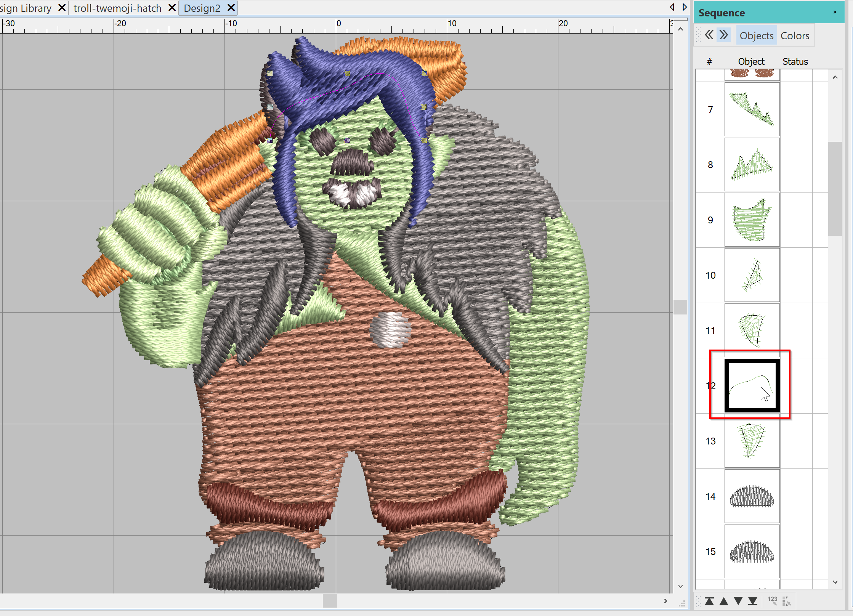Viewport: 853px width, 616px height.
Task: Click the top-center selection handle on hair
Action: [x=347, y=73]
